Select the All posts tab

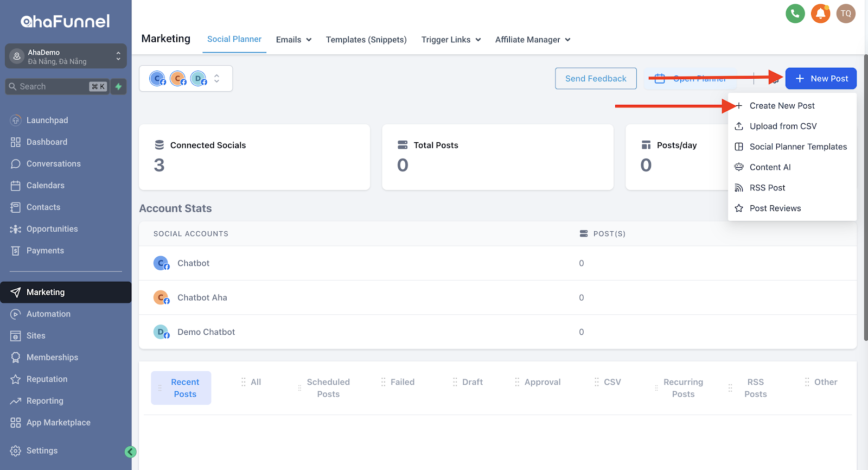(251, 382)
